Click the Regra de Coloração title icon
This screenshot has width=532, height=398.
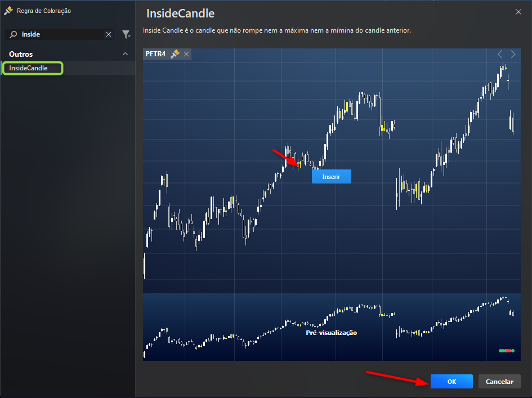point(8,11)
